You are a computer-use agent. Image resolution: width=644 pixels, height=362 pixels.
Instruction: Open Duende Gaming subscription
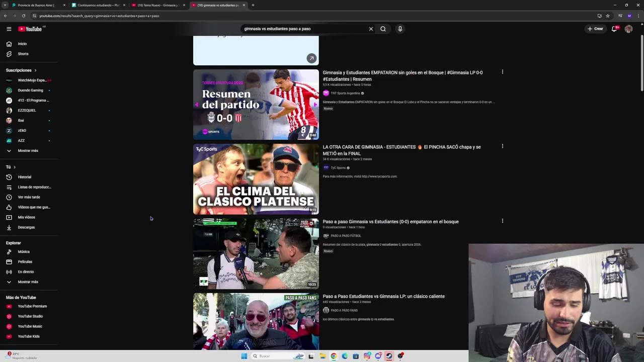click(29, 90)
